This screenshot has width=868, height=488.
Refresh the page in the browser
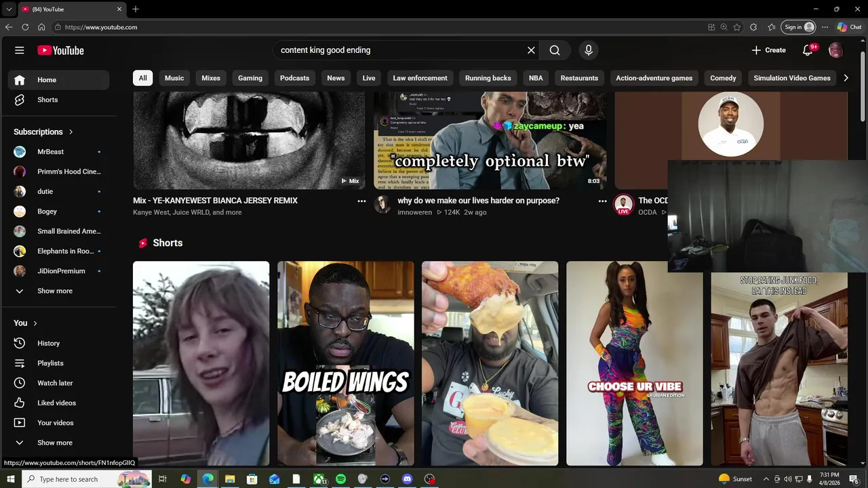click(25, 27)
